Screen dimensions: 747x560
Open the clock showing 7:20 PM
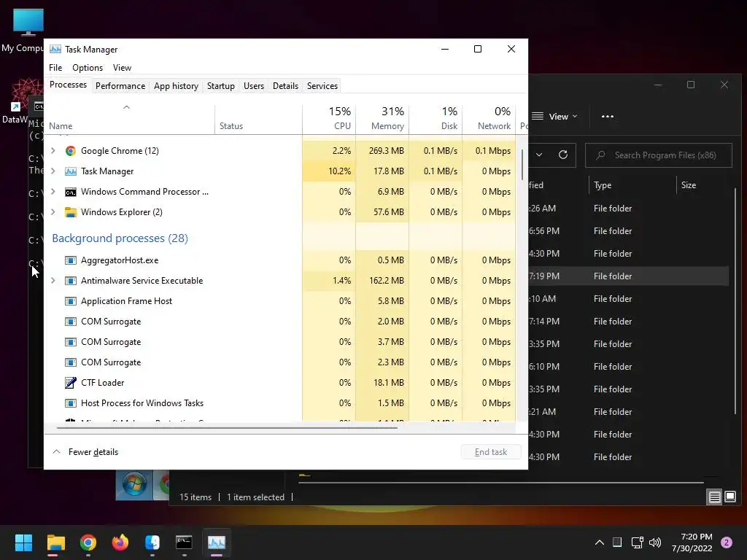pos(692,542)
